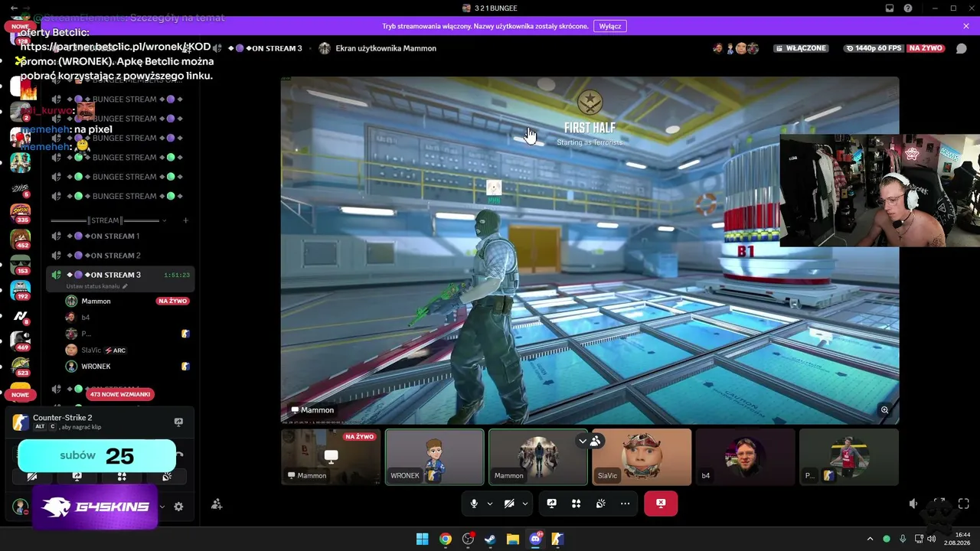
Task: Open server with 523 unread badge
Action: [20, 366]
